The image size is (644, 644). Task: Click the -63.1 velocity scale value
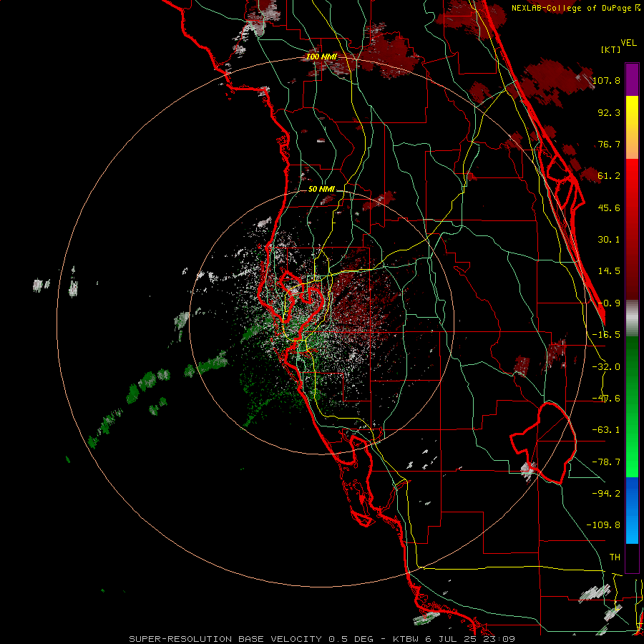[606, 430]
